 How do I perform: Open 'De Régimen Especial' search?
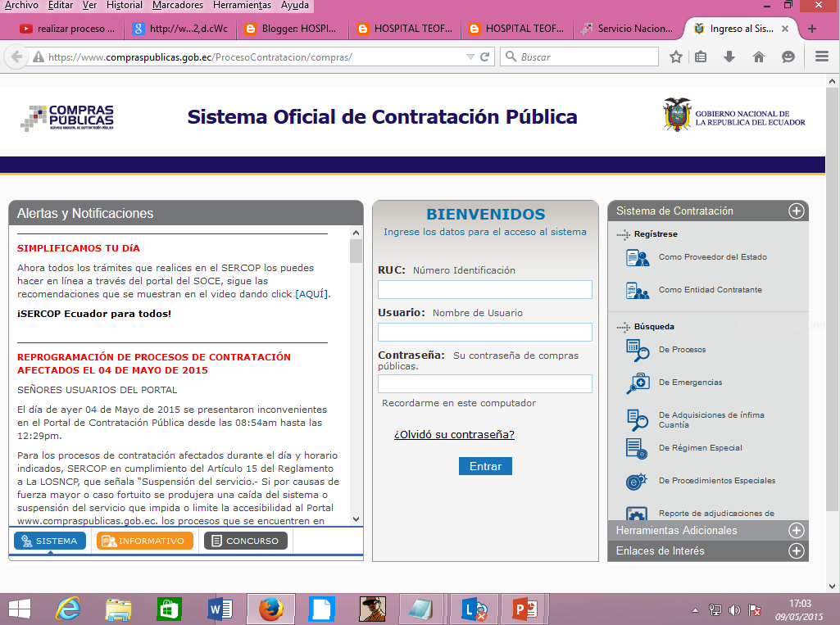tap(635, 448)
